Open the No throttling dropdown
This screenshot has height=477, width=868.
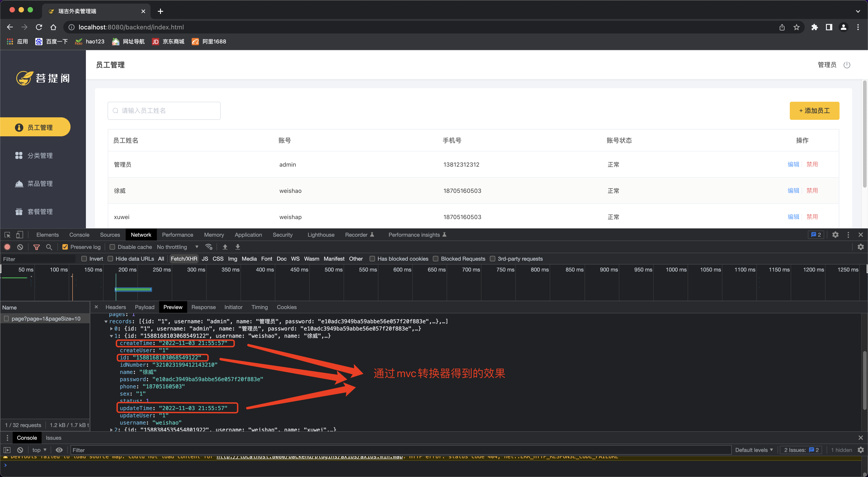177,247
